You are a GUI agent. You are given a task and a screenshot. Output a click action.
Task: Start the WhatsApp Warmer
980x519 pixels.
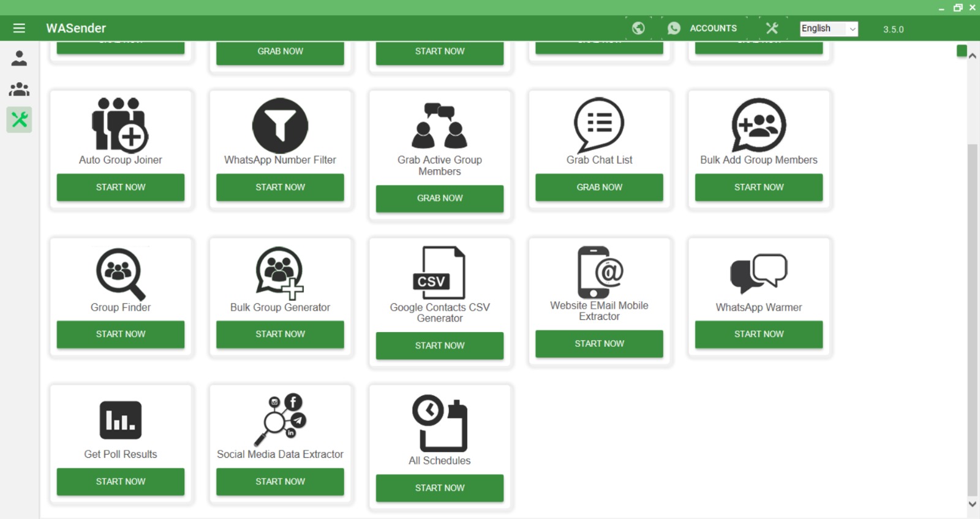tap(759, 335)
